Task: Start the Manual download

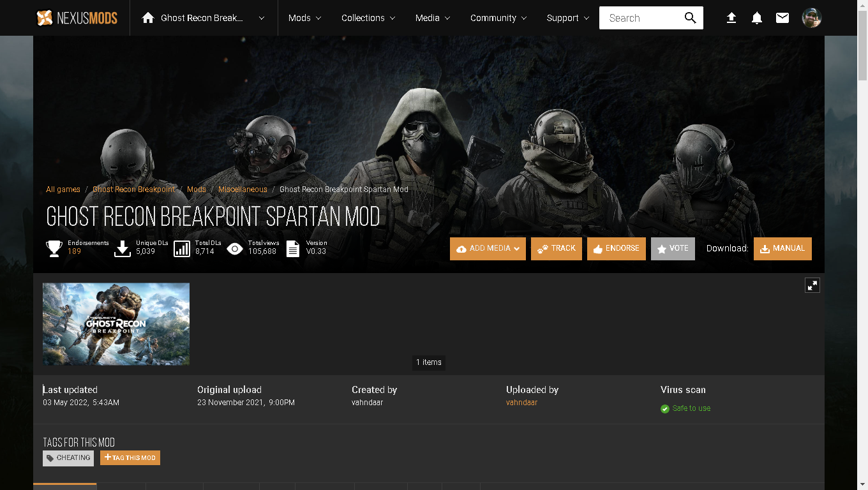Action: point(782,249)
